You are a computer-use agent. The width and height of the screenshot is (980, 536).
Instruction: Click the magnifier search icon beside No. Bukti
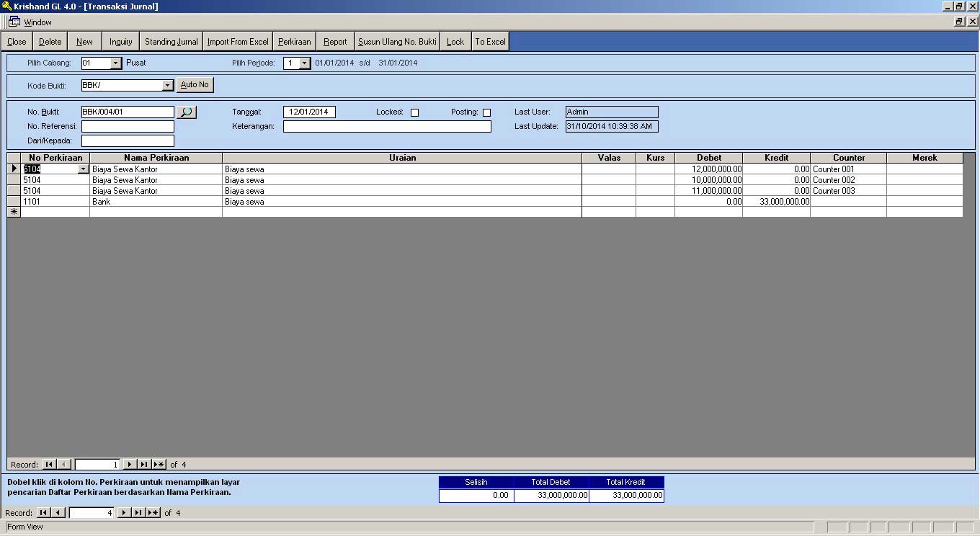187,112
